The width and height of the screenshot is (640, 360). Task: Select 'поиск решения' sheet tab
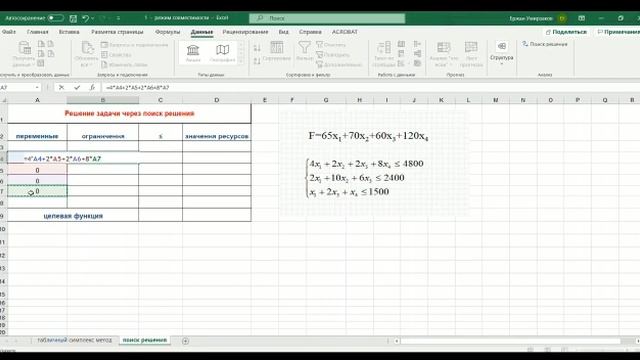coord(144,340)
